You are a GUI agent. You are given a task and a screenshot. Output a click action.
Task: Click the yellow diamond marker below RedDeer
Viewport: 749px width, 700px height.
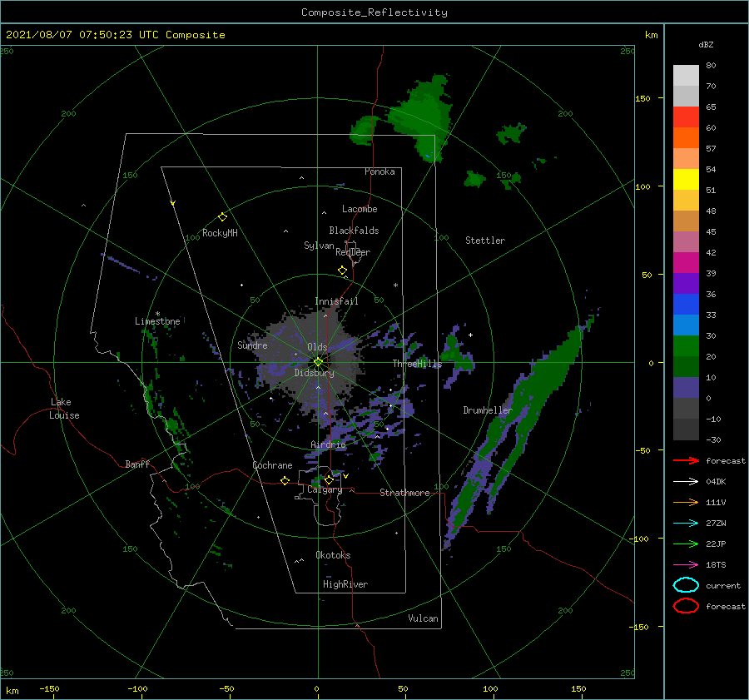coord(343,271)
